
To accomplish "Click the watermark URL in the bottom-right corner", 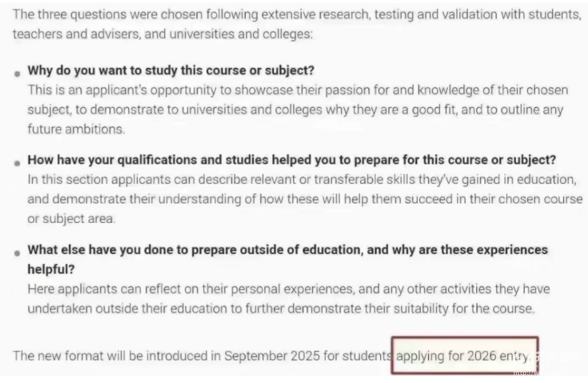I will (547, 373).
